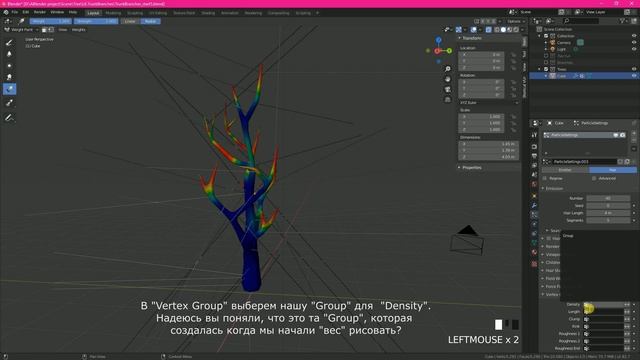Toggle visibility eye of Cube object

[x=634, y=76]
